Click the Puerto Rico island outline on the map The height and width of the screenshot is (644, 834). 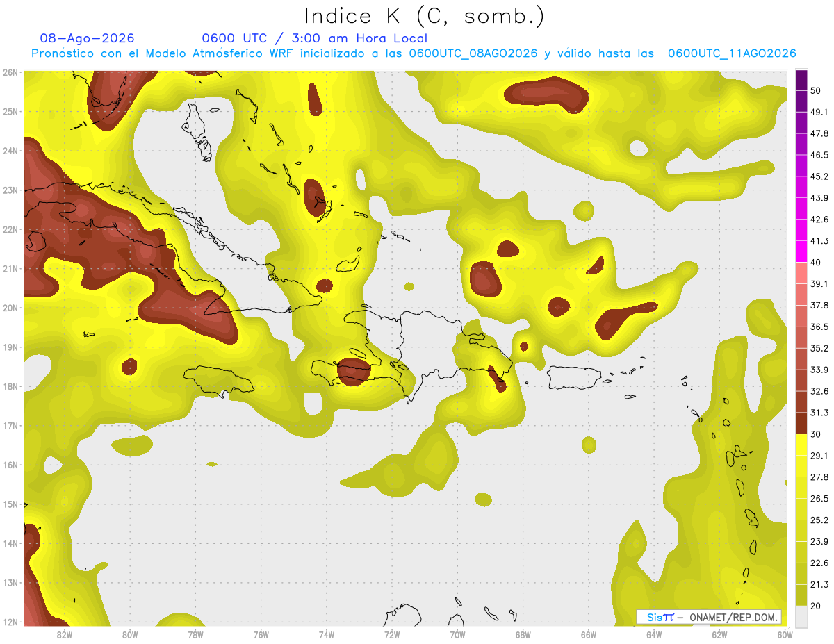[573, 377]
